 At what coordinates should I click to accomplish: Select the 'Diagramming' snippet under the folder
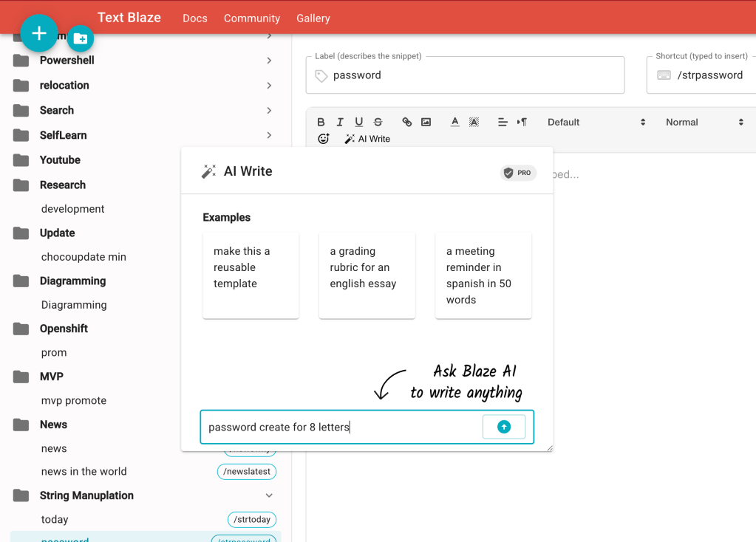(x=74, y=305)
